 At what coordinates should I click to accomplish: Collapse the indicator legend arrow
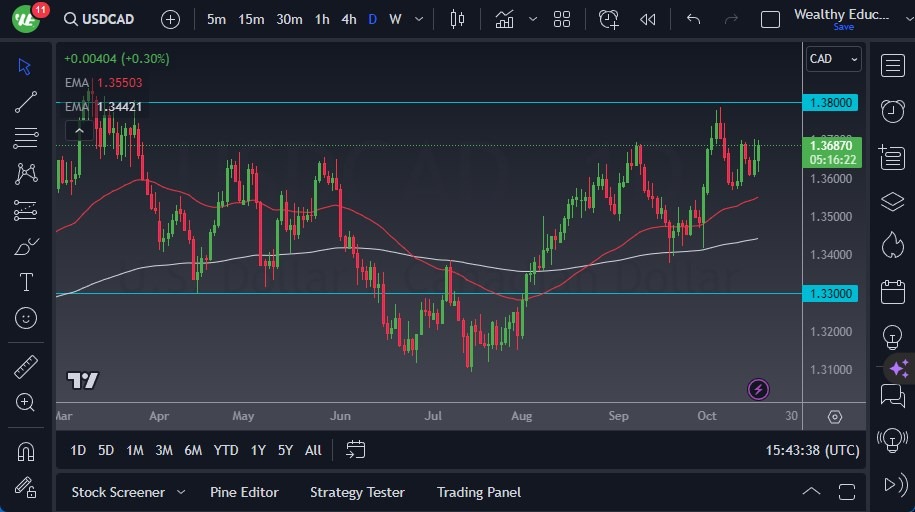[77, 130]
